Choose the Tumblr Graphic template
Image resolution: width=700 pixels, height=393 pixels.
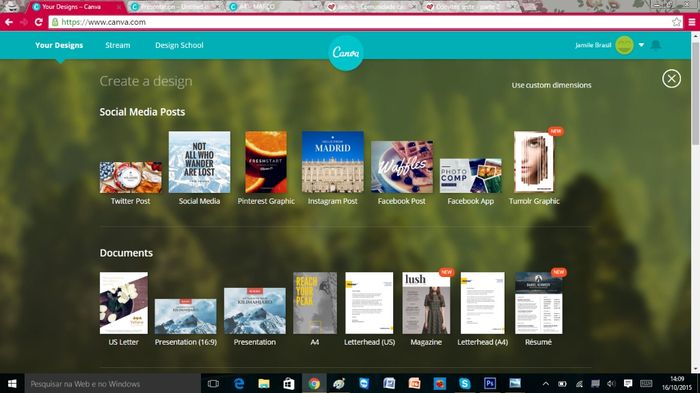pyautogui.click(x=534, y=162)
